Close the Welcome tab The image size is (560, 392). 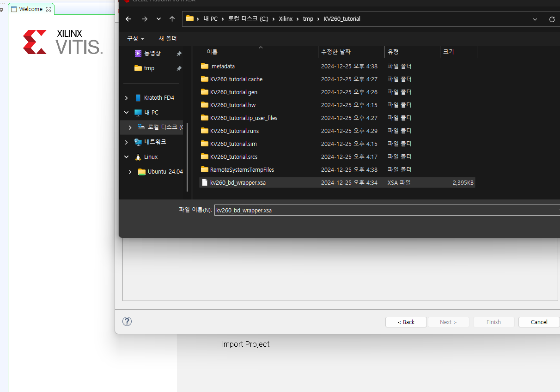49,9
